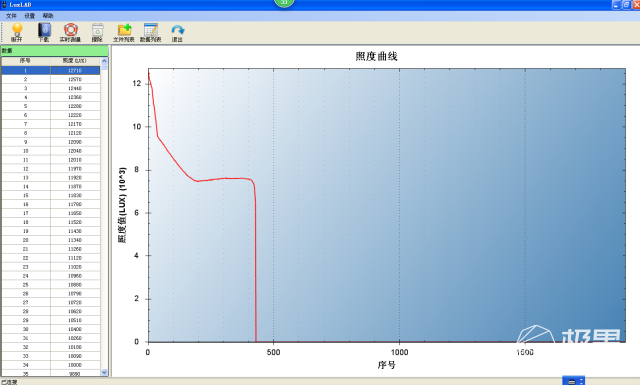Click the lux value in row 11
Image resolution: width=640 pixels, height=385 pixels.
click(75, 160)
